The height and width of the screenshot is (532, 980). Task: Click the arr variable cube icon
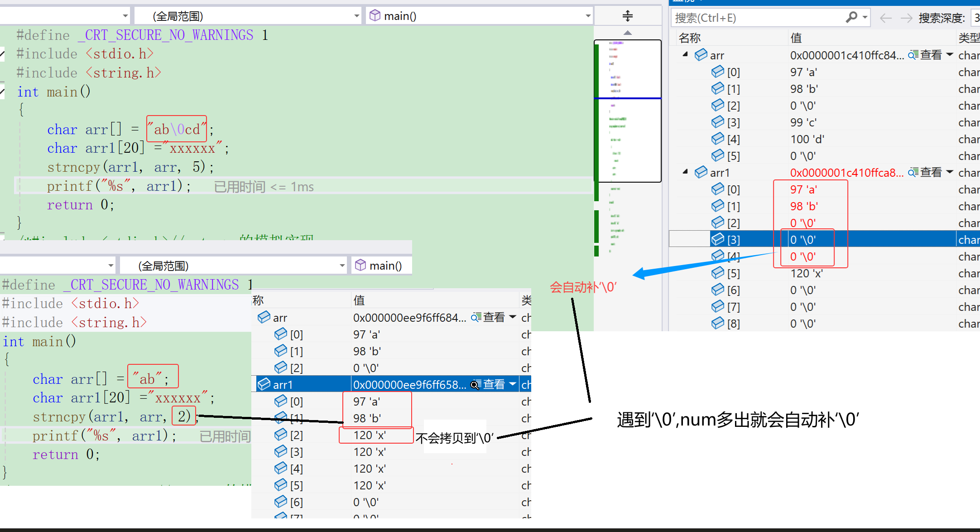[x=701, y=55]
